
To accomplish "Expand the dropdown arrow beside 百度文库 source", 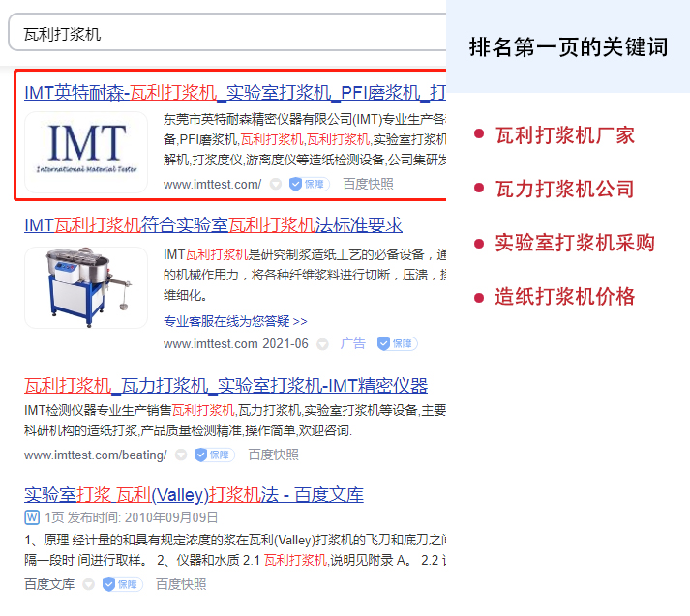I will click(89, 584).
